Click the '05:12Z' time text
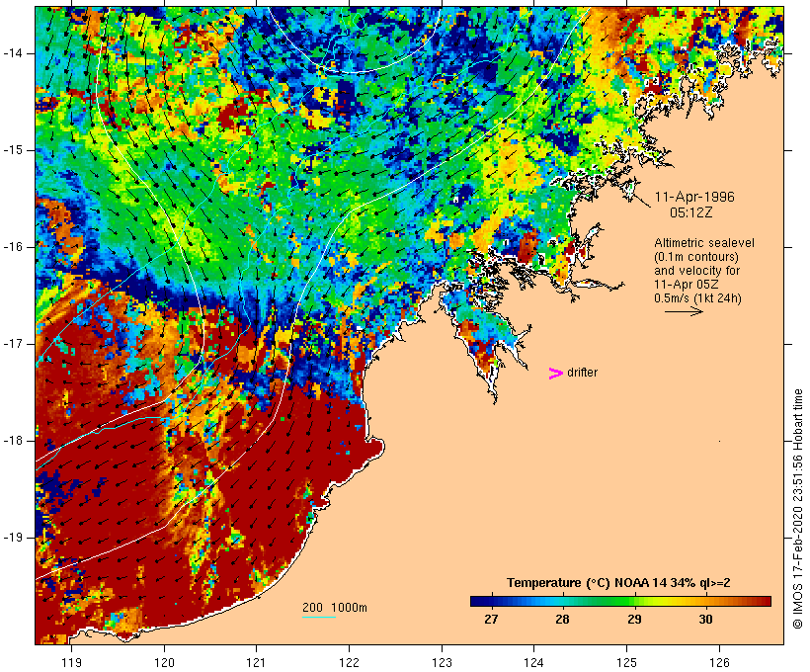The width and height of the screenshot is (810, 672). (x=691, y=212)
